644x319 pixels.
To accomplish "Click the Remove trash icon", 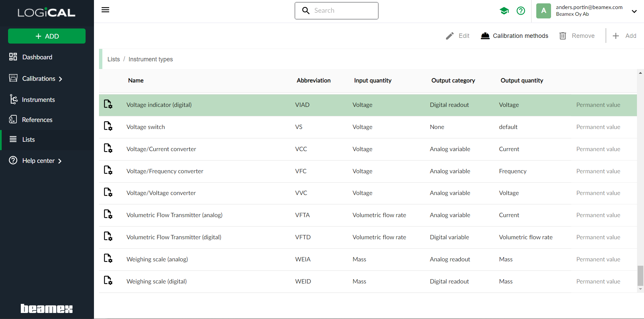I will click(563, 36).
